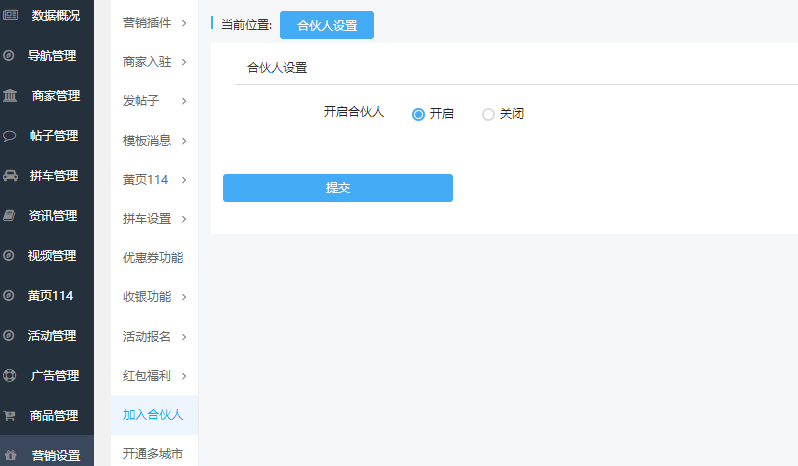
Task: Click the compass icon beside 导航管理
Action: [x=9, y=55]
